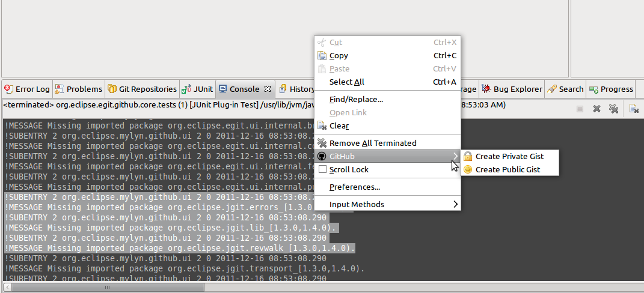The image size is (644, 293).
Task: Select Remove All Terminated menu entry
Action: 387,143
